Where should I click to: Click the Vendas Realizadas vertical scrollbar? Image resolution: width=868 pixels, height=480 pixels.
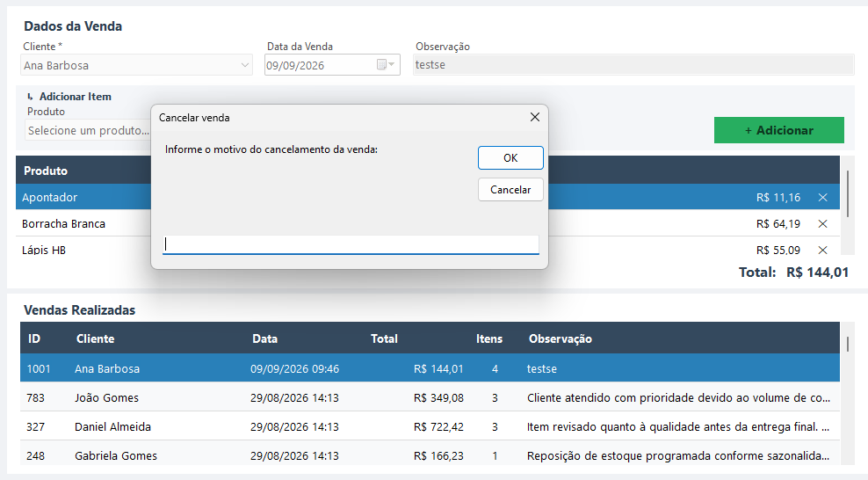848,343
